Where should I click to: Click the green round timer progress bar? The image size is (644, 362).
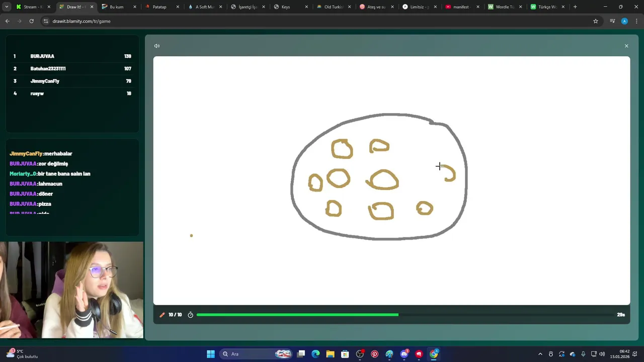[x=405, y=315]
